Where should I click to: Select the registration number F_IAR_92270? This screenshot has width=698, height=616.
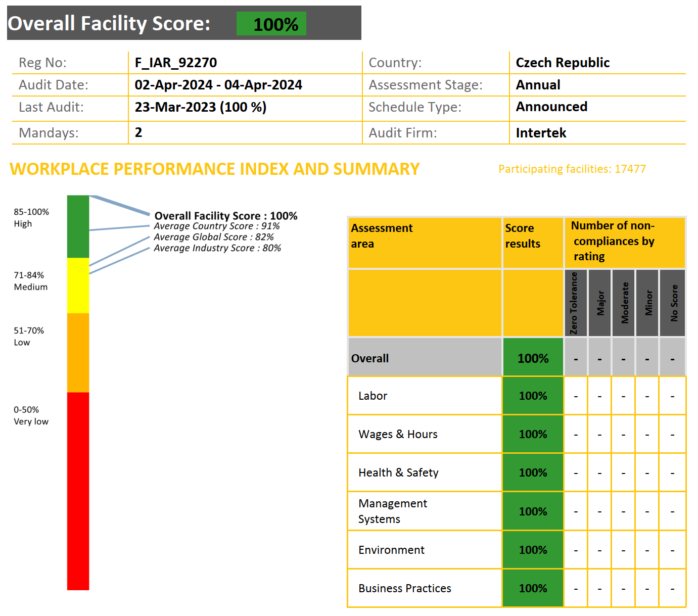tap(175, 63)
